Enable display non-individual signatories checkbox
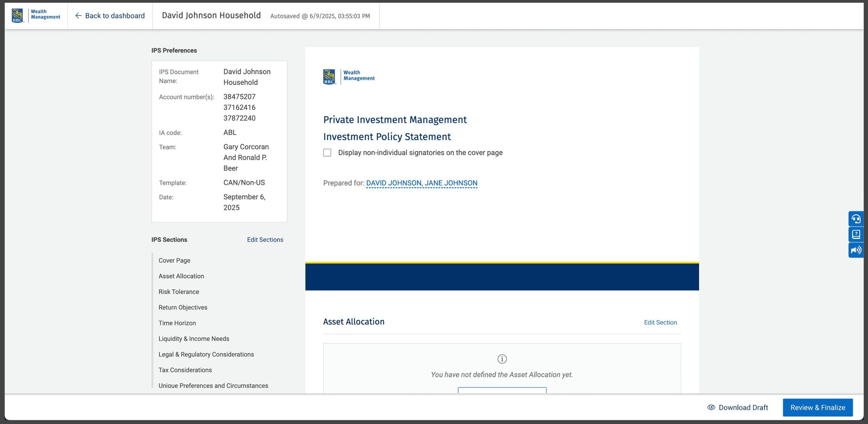 [x=327, y=153]
